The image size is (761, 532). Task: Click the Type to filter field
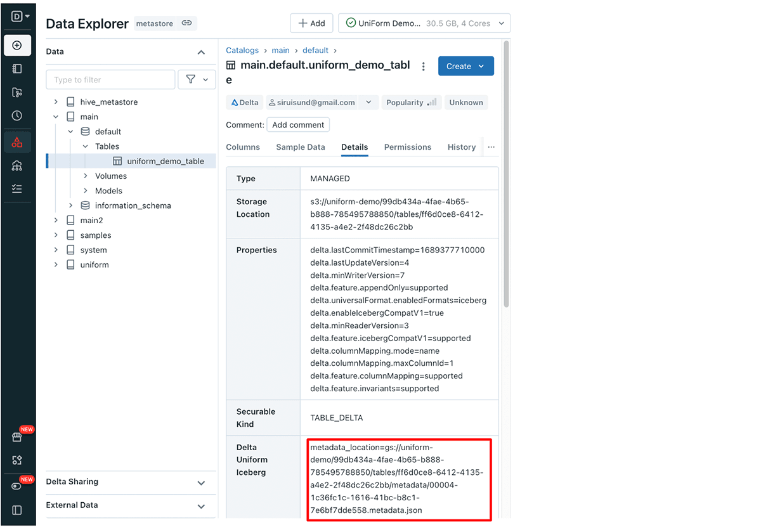click(x=110, y=80)
